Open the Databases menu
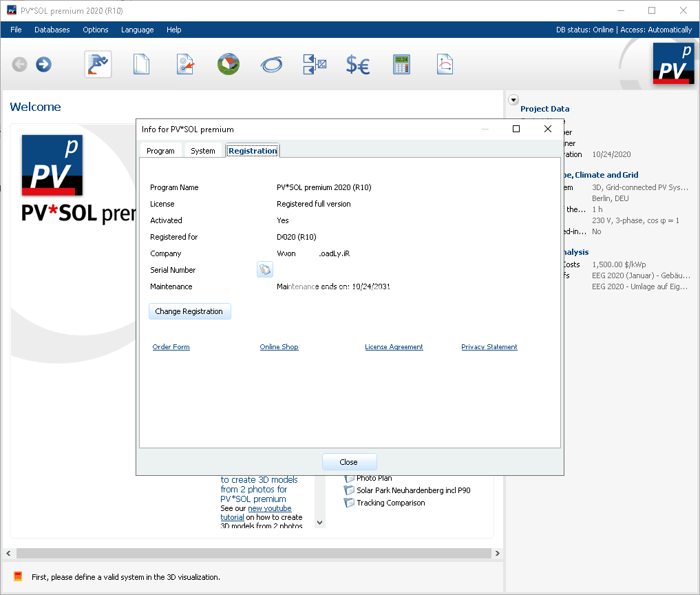Image resolution: width=700 pixels, height=595 pixels. [52, 30]
